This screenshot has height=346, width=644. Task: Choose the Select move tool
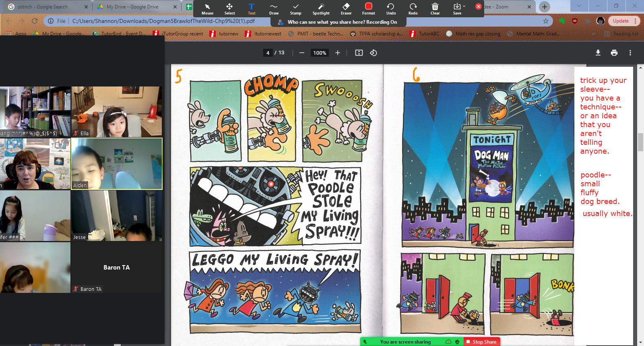click(x=229, y=9)
